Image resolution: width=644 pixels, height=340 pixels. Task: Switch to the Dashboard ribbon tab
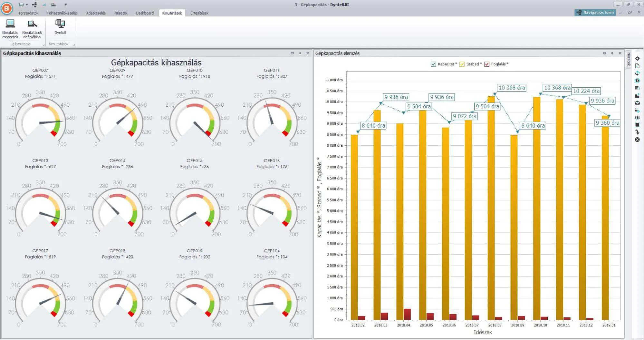[145, 13]
